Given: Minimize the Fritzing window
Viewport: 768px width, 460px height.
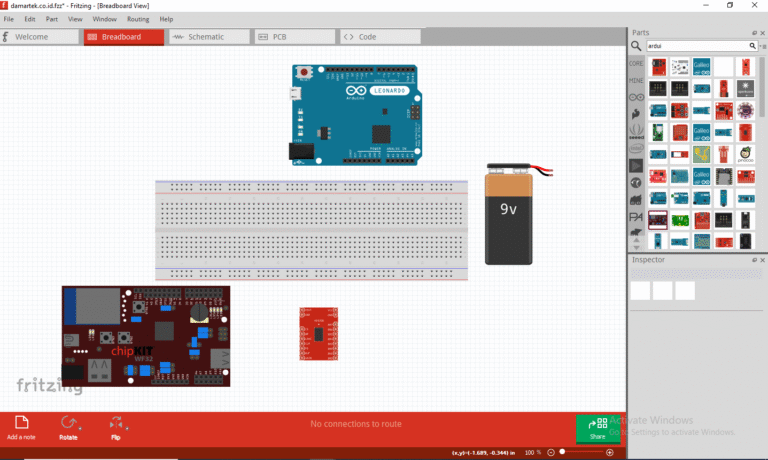Looking at the screenshot, I should [706, 5].
